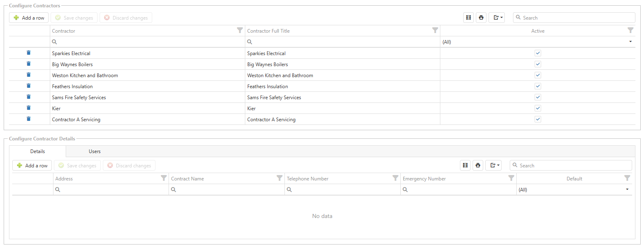Print the Contractors grid
This screenshot has height=249, width=644.
pos(481,18)
